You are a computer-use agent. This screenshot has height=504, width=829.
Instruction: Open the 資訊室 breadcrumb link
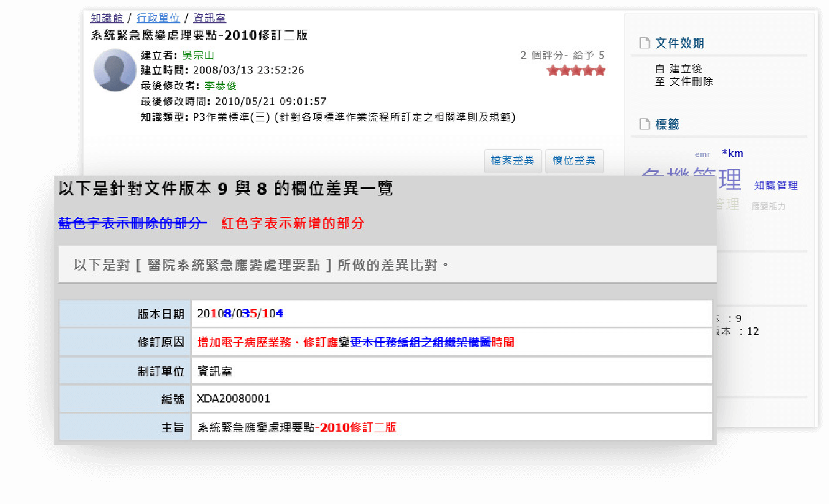pyautogui.click(x=210, y=18)
